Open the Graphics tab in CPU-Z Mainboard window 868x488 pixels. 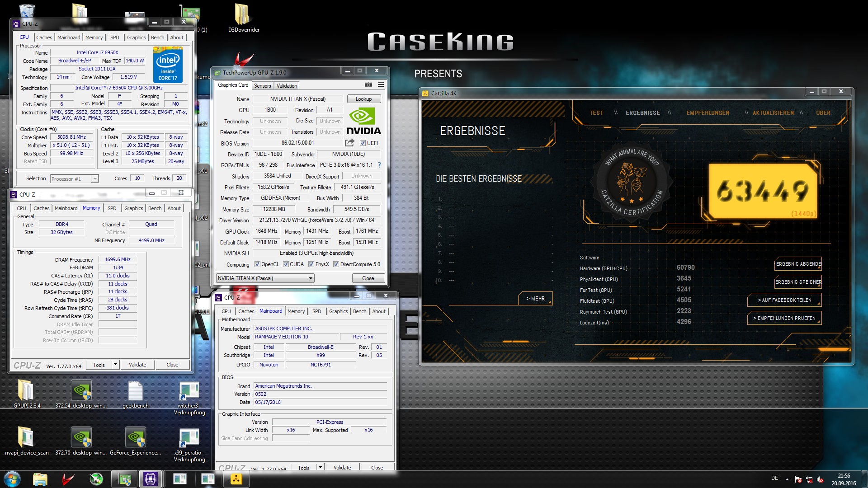338,311
